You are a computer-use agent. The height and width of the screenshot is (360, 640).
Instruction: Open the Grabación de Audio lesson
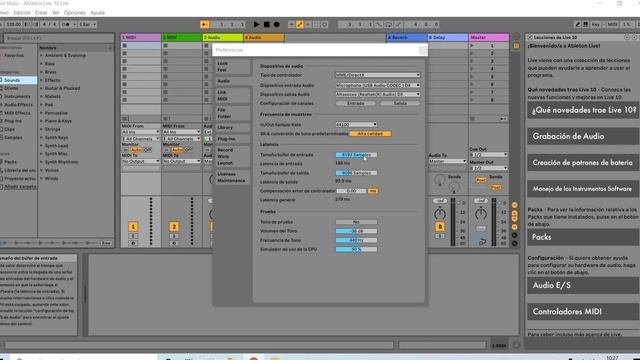pyautogui.click(x=583, y=136)
